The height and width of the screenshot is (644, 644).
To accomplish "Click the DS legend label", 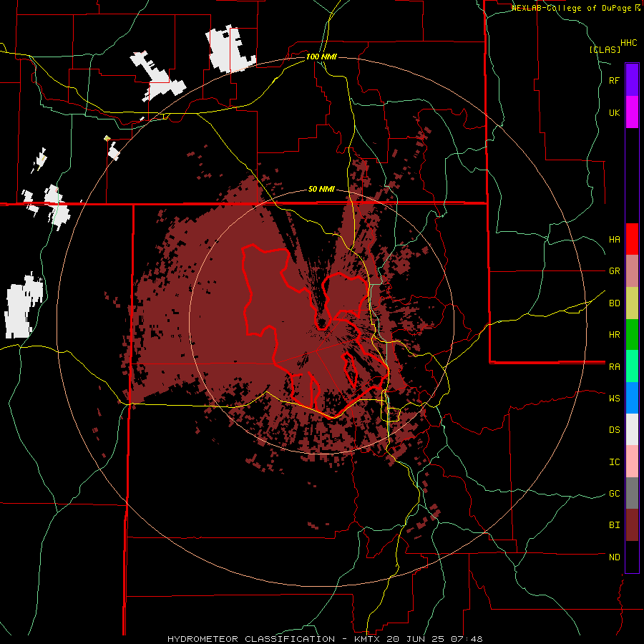I will click(x=615, y=430).
